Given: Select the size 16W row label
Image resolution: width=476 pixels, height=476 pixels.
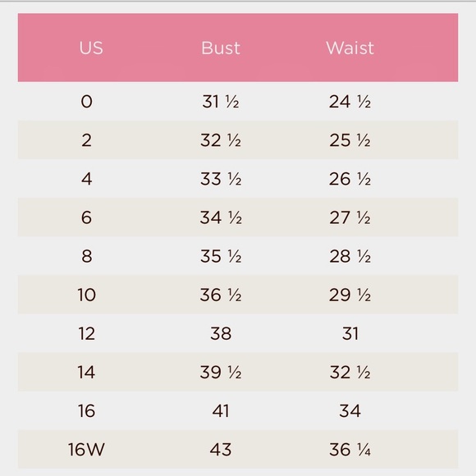Looking at the screenshot, I should tap(86, 449).
